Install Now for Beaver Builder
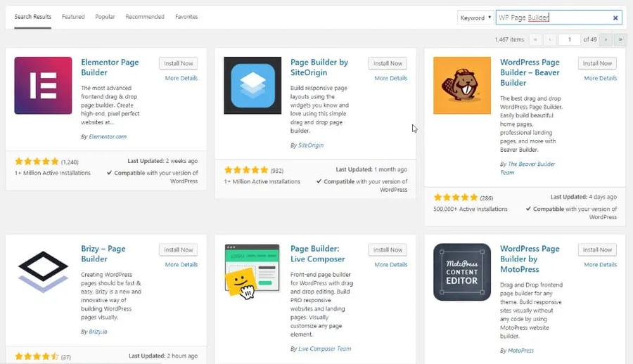 coord(597,63)
